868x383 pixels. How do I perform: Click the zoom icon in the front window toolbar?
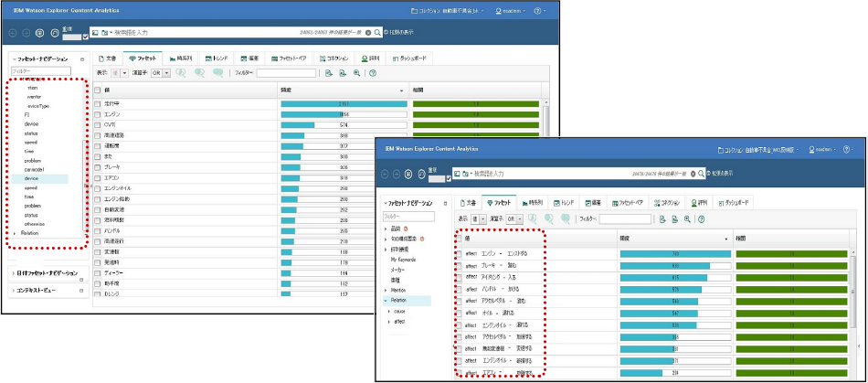[x=687, y=219]
